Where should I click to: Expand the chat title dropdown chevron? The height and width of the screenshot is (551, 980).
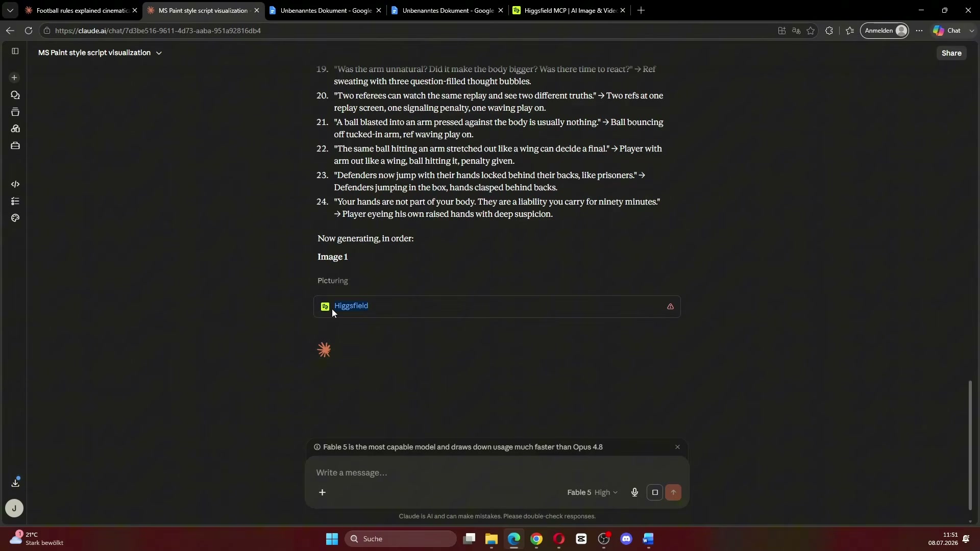pos(159,53)
